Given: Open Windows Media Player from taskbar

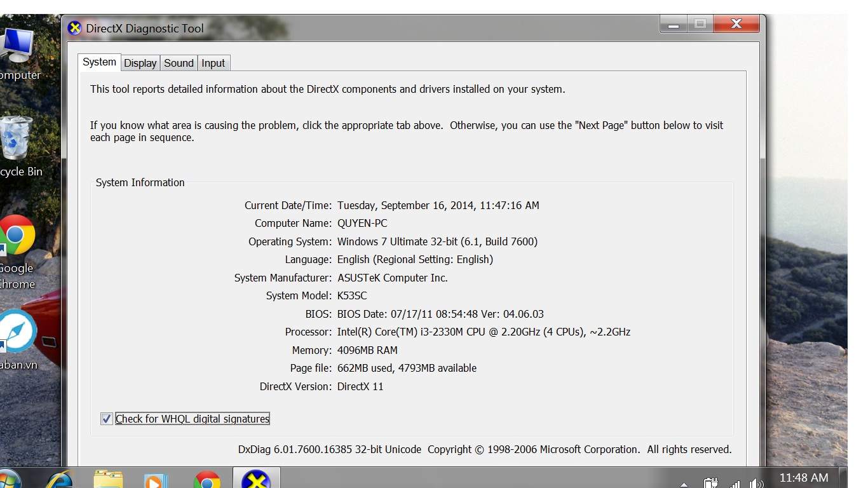Looking at the screenshot, I should [x=156, y=480].
